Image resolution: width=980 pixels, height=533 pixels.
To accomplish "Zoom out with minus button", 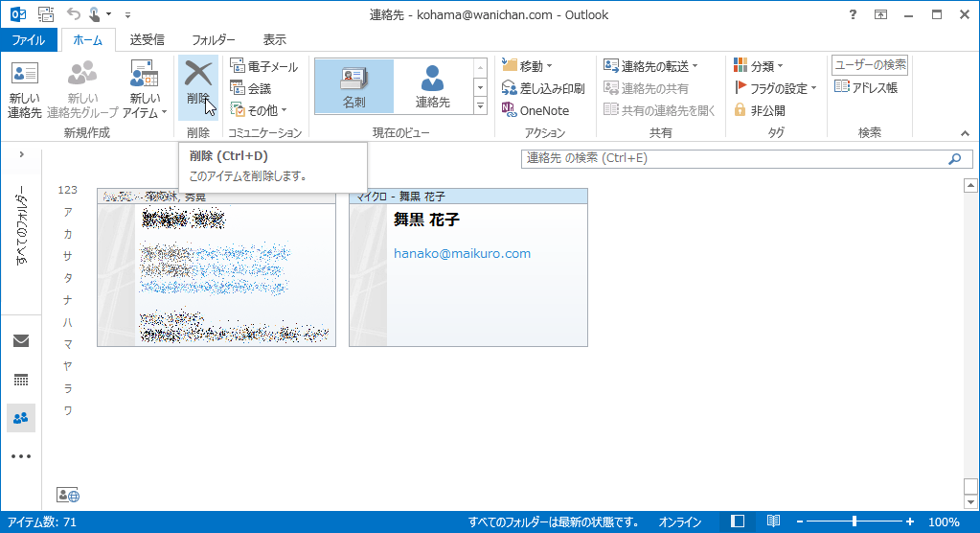I will (800, 521).
